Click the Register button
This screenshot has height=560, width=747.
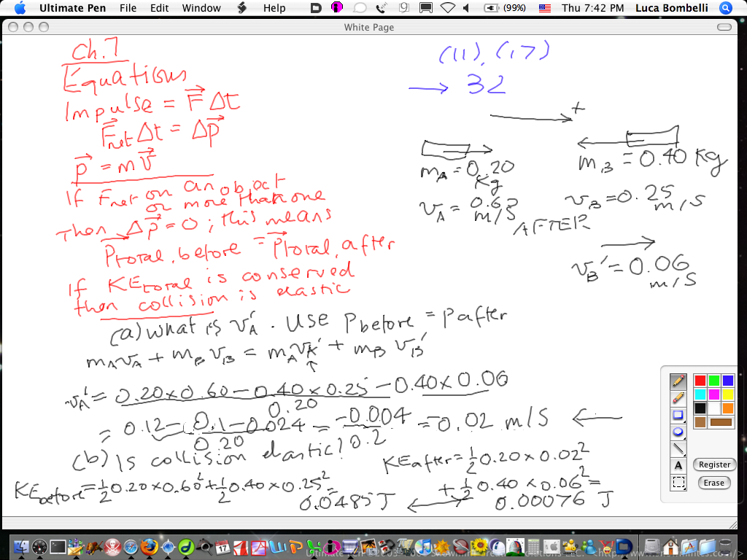click(x=714, y=464)
